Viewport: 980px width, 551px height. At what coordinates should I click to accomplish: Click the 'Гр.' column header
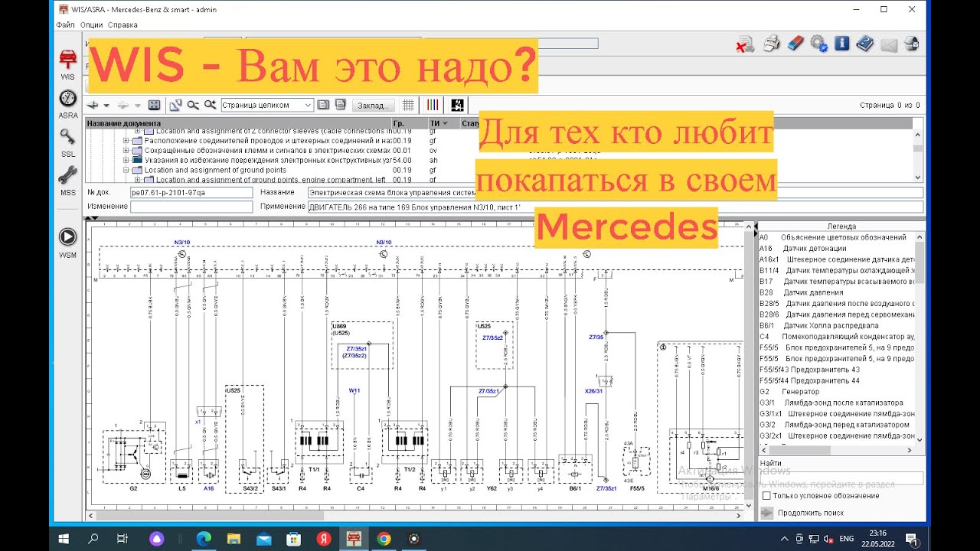click(410, 123)
